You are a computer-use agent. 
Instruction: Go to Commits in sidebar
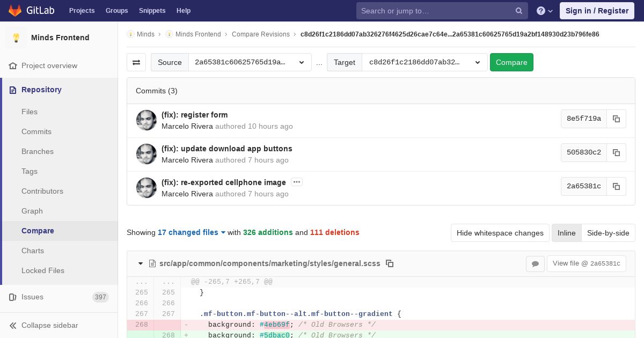coord(36,131)
